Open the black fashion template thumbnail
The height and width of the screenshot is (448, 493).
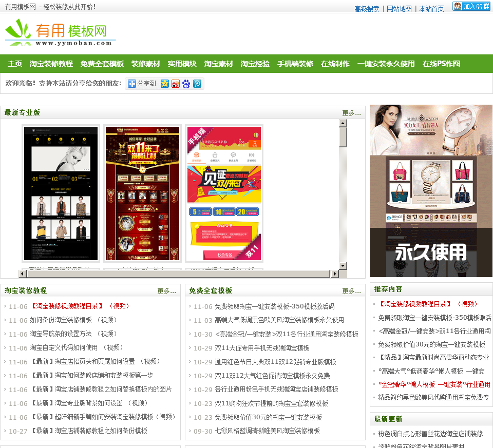tap(61, 193)
